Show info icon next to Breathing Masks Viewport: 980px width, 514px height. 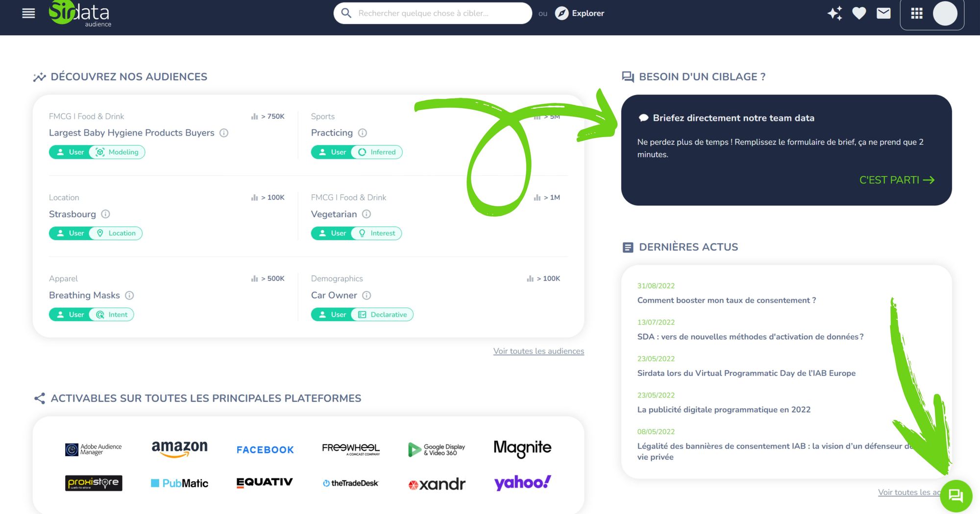point(129,295)
